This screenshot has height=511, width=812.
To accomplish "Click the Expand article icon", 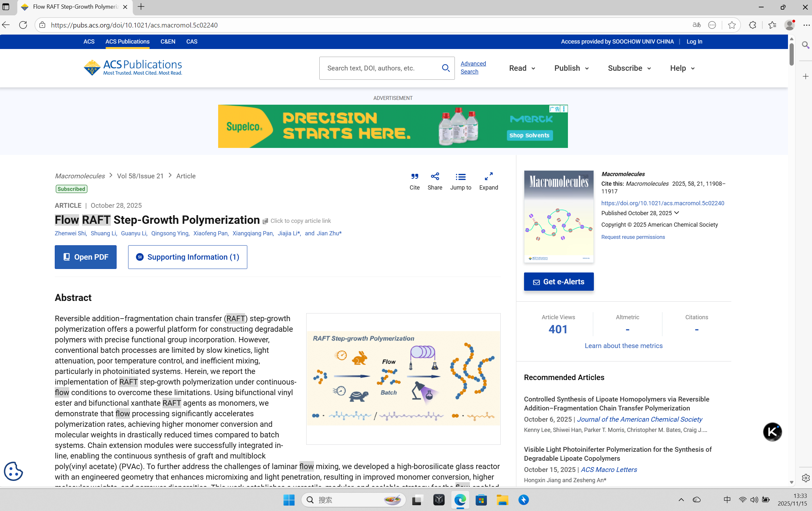I will pyautogui.click(x=488, y=177).
